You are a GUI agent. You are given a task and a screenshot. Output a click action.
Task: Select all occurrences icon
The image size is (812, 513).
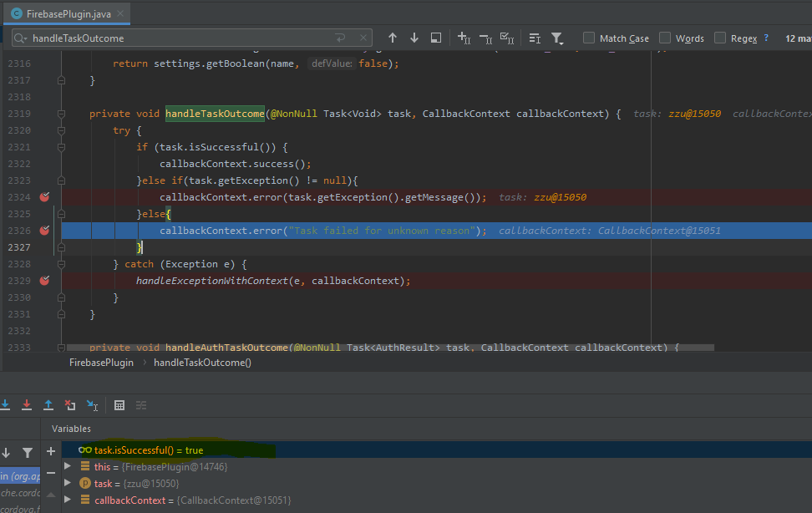coord(507,38)
